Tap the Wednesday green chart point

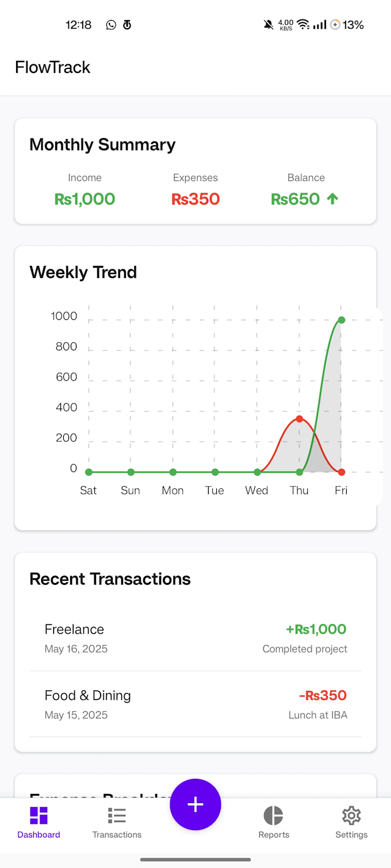257,472
